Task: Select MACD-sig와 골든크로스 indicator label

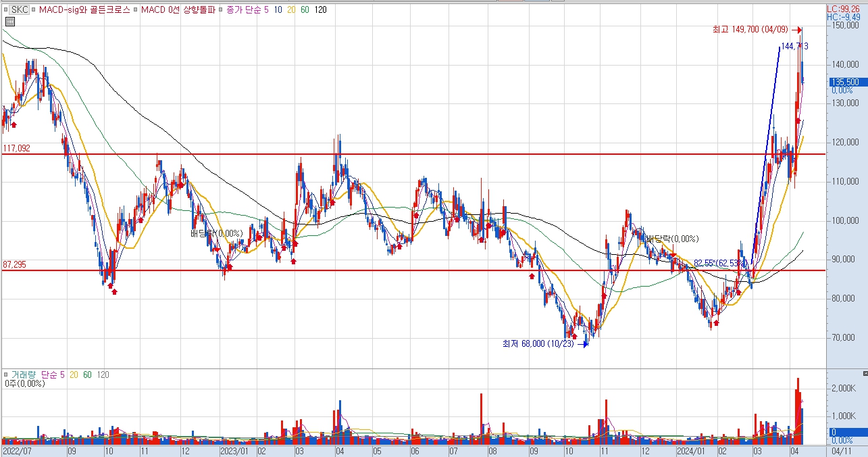Action: tap(84, 10)
